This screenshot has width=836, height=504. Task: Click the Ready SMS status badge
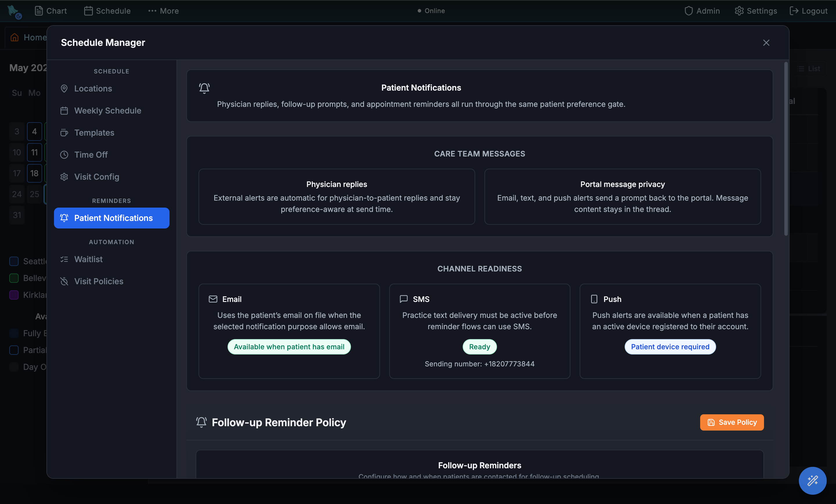click(480, 347)
